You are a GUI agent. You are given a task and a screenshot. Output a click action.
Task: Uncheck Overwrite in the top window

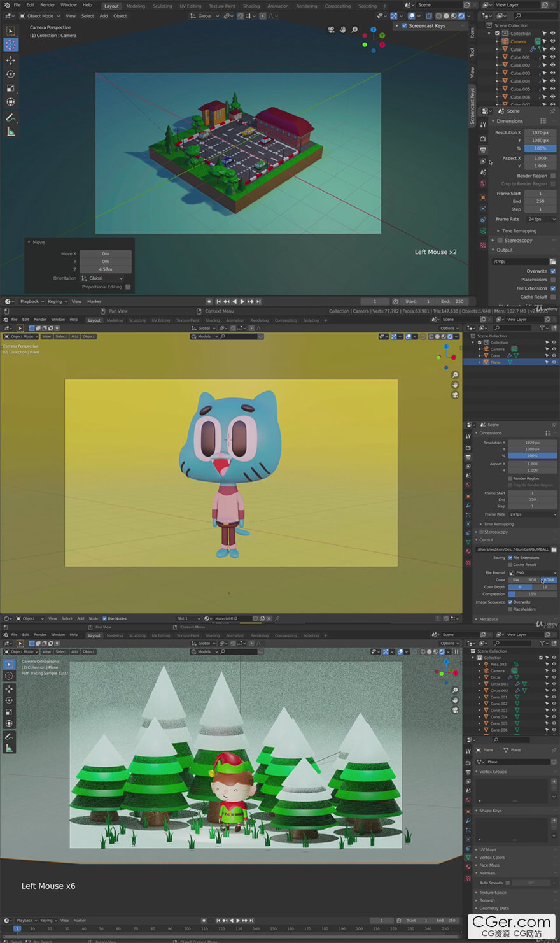(552, 271)
